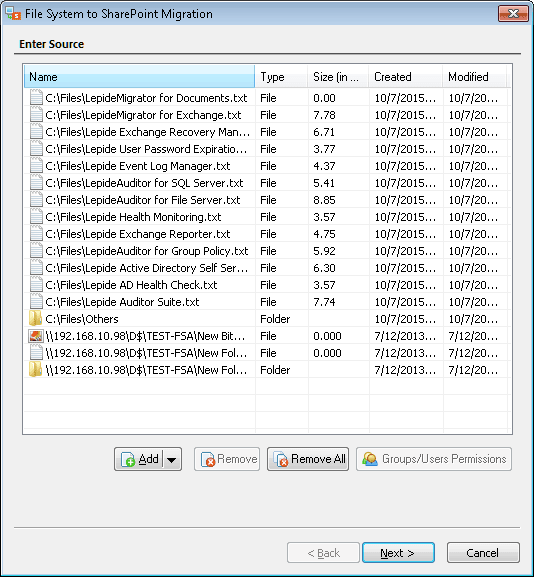The width and height of the screenshot is (534, 577).
Task: Click the Remove All button
Action: [x=308, y=459]
